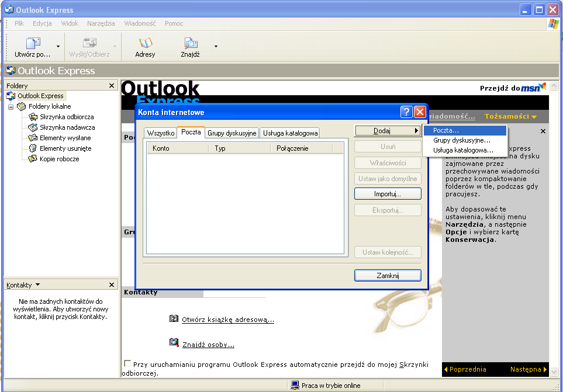Switch to the Grupy dyskusyjne tab
Viewport: 563px width, 392px height.
(232, 133)
